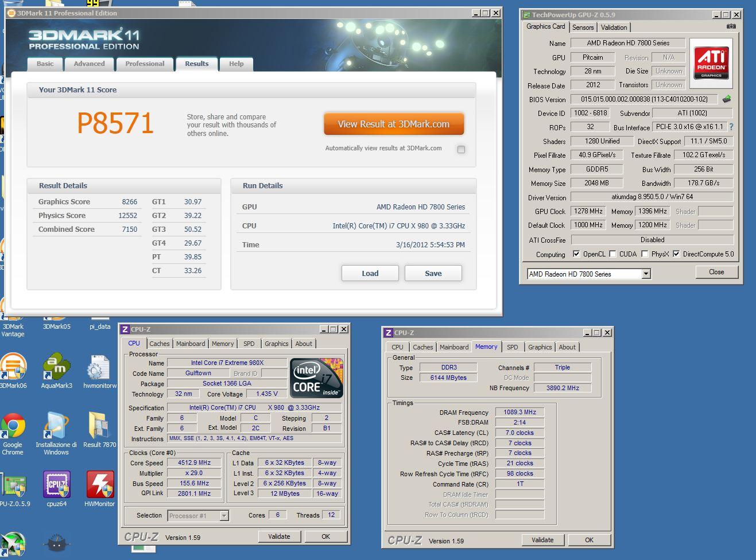Click Save button in Run Details
The width and height of the screenshot is (756, 560).
coord(433,273)
